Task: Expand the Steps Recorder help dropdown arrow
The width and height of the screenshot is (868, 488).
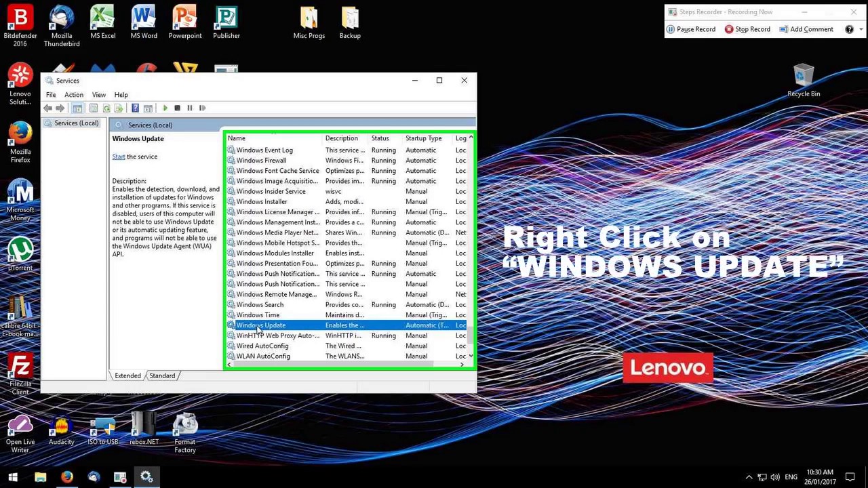Action: click(861, 29)
